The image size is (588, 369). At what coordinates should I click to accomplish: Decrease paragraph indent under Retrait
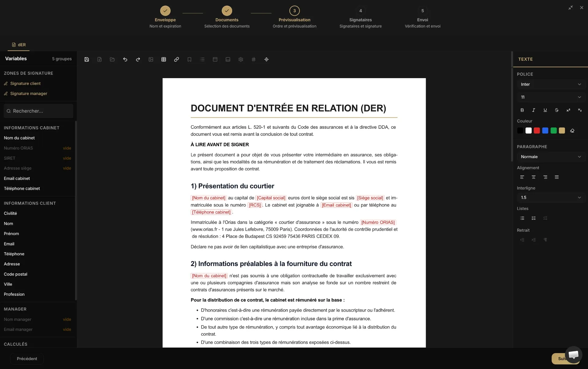coord(522,240)
